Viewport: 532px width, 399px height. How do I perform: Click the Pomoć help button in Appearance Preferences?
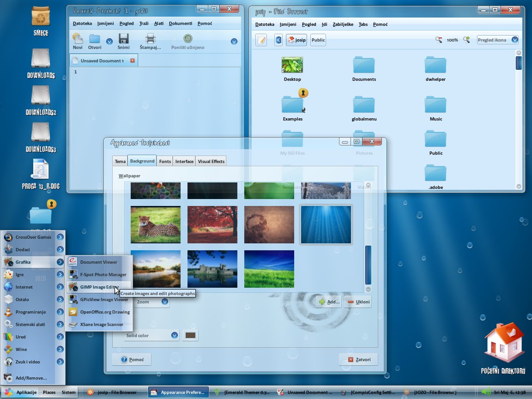coord(132,359)
